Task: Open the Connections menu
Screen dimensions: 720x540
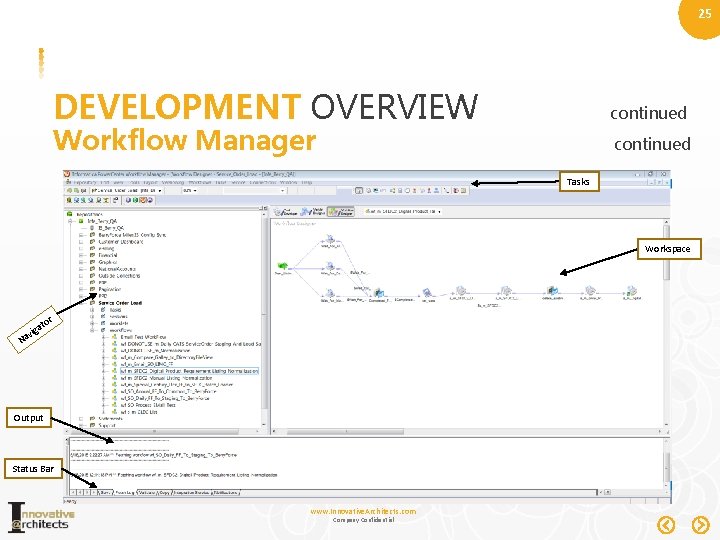Action: click(264, 182)
